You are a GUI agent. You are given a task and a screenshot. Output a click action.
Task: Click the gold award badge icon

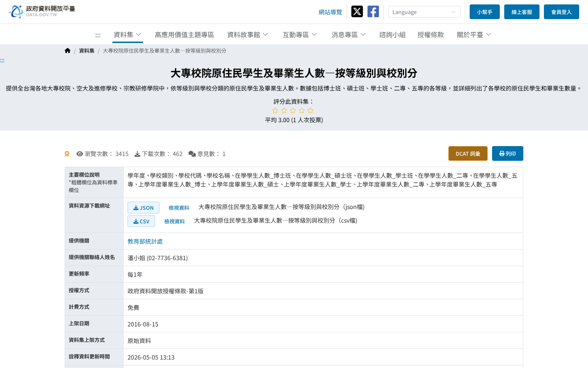point(67,154)
